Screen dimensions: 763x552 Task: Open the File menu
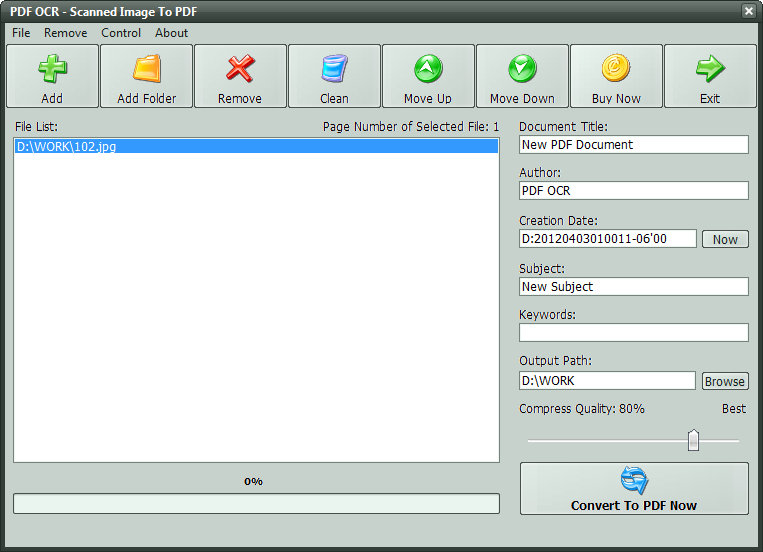point(21,33)
